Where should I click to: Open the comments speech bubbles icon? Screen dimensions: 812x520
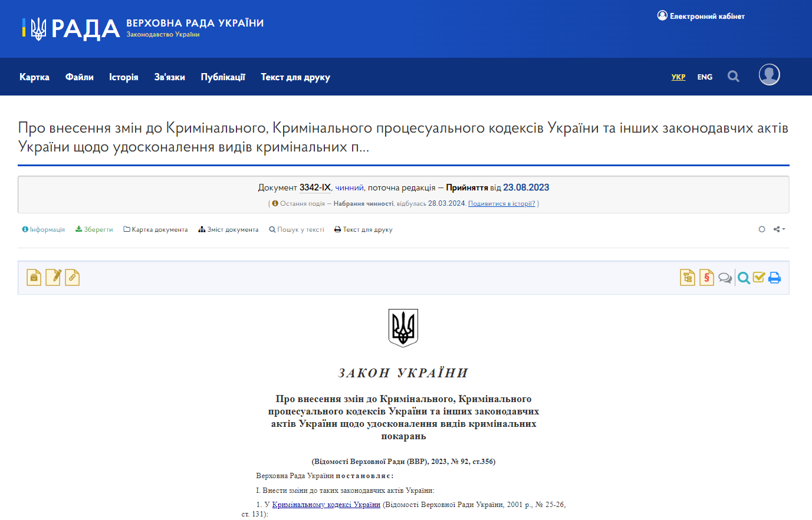[725, 278]
